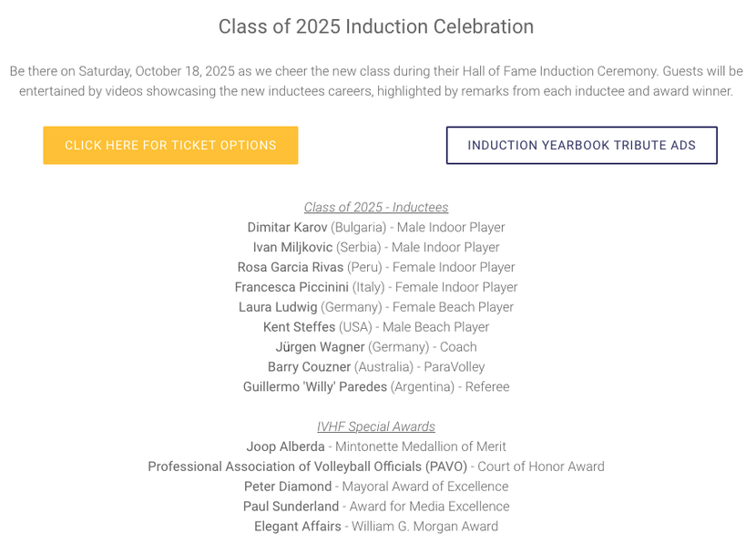
Task: Click the 'IVHF Special Awards' underlined heading
Action: click(376, 426)
